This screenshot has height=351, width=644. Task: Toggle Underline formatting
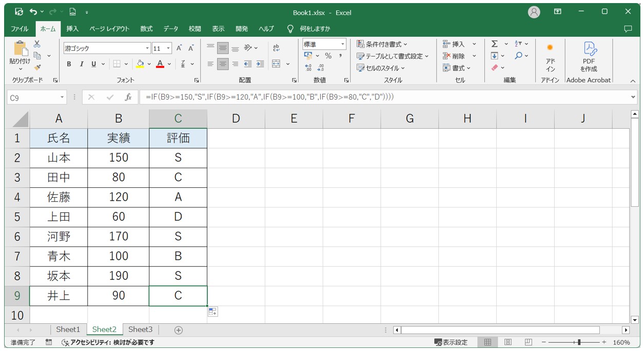[x=93, y=64]
